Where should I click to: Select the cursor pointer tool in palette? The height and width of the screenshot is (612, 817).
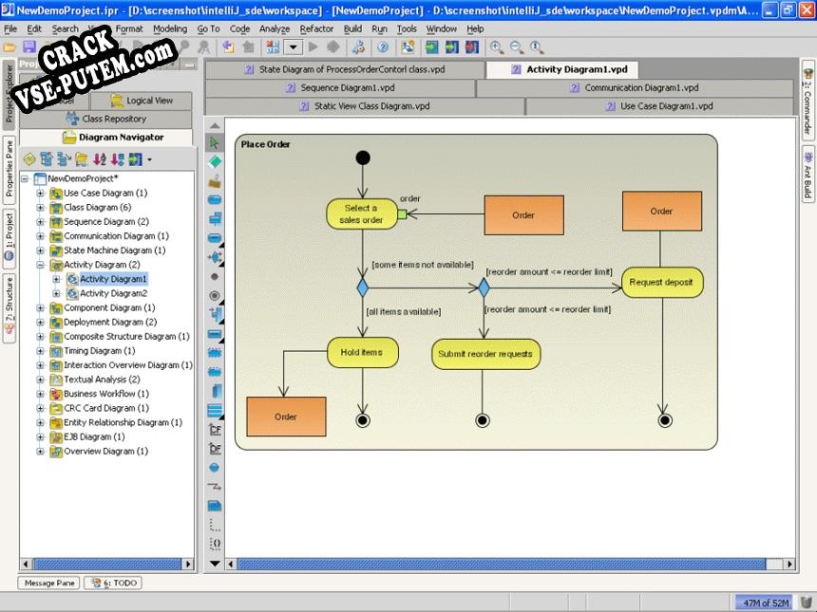tap(214, 143)
